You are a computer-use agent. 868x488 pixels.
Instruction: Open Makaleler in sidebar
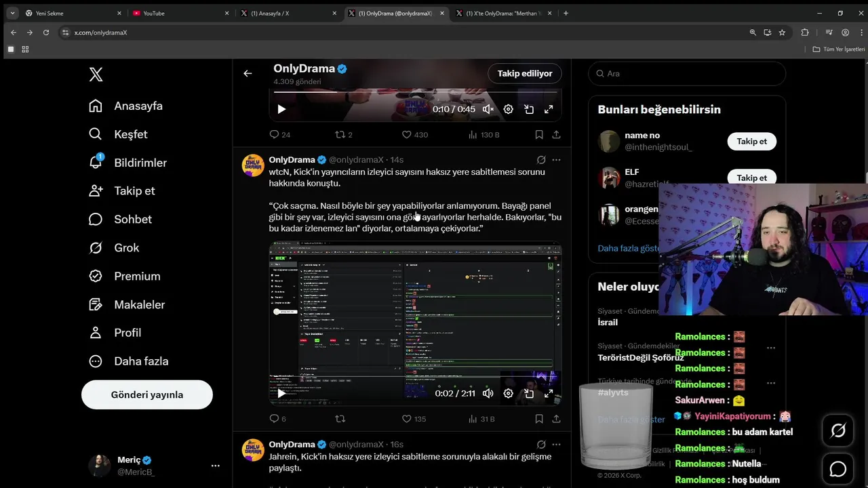[x=127, y=305]
